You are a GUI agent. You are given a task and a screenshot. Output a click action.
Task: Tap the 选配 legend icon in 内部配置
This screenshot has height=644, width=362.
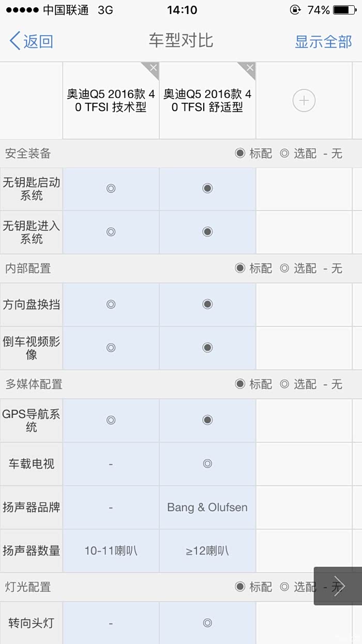[284, 268]
